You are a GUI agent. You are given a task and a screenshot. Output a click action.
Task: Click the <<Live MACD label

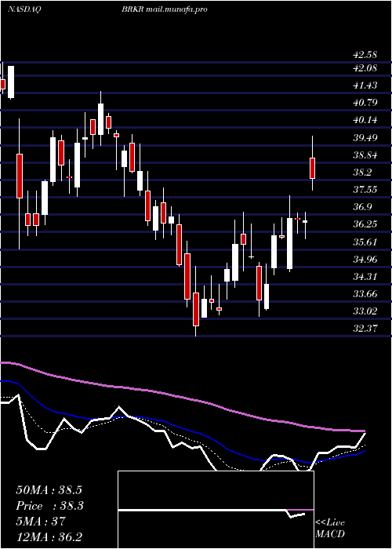pyautogui.click(x=330, y=529)
